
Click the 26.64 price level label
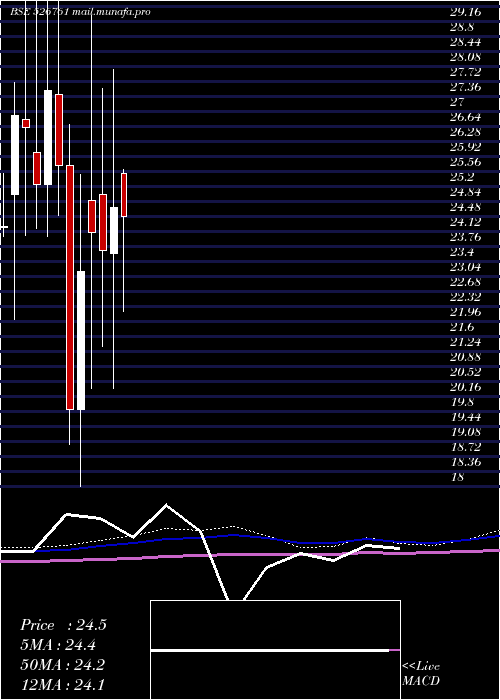[465, 117]
